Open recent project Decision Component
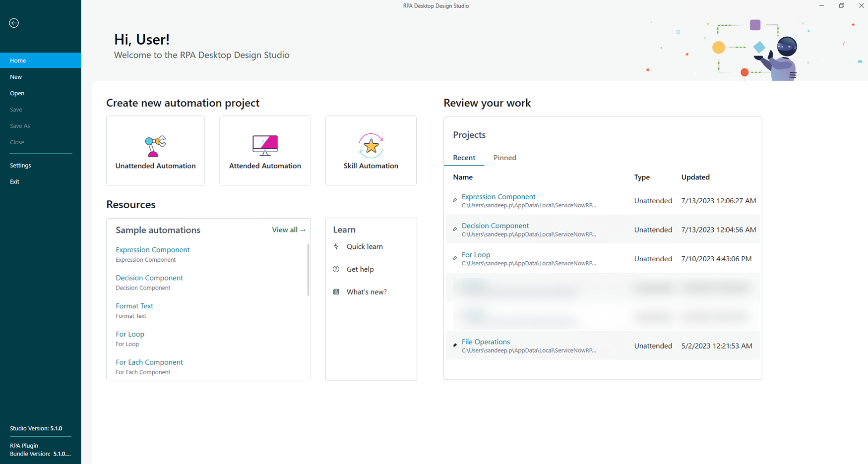The height and width of the screenshot is (464, 868). click(495, 226)
